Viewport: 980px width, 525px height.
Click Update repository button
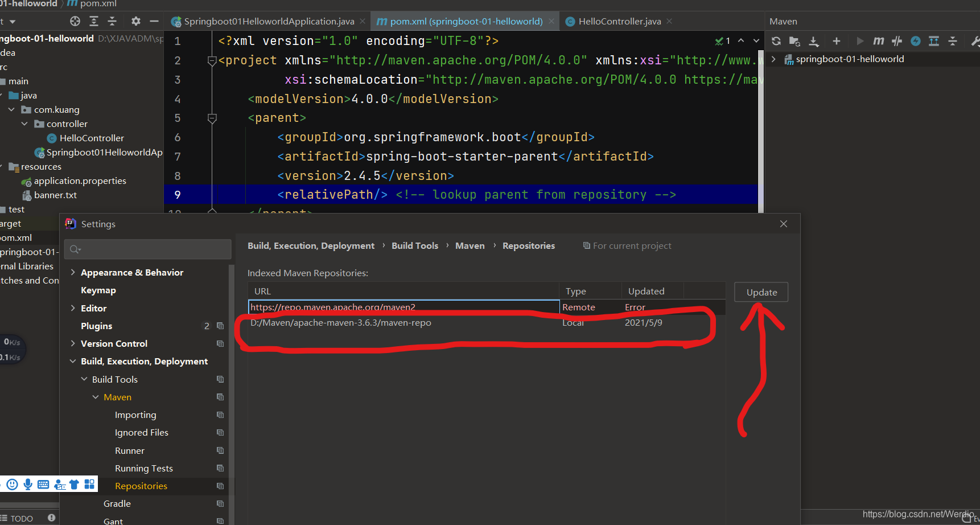click(761, 292)
